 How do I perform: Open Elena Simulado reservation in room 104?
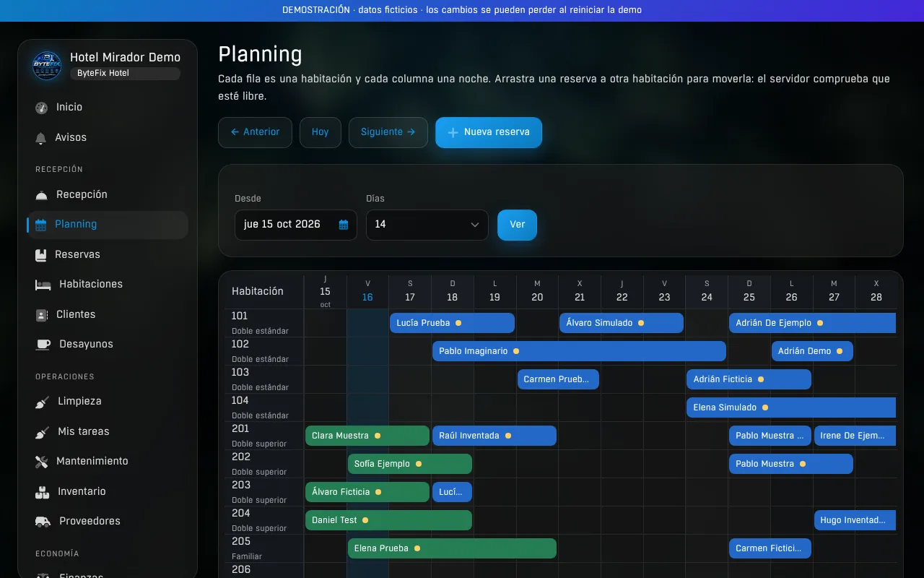tap(791, 407)
